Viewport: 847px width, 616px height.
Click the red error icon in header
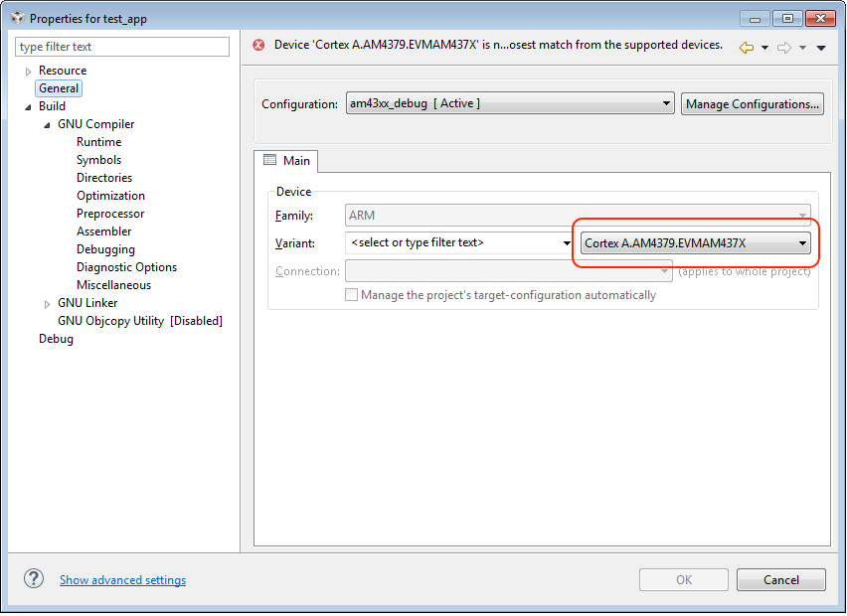[259, 45]
